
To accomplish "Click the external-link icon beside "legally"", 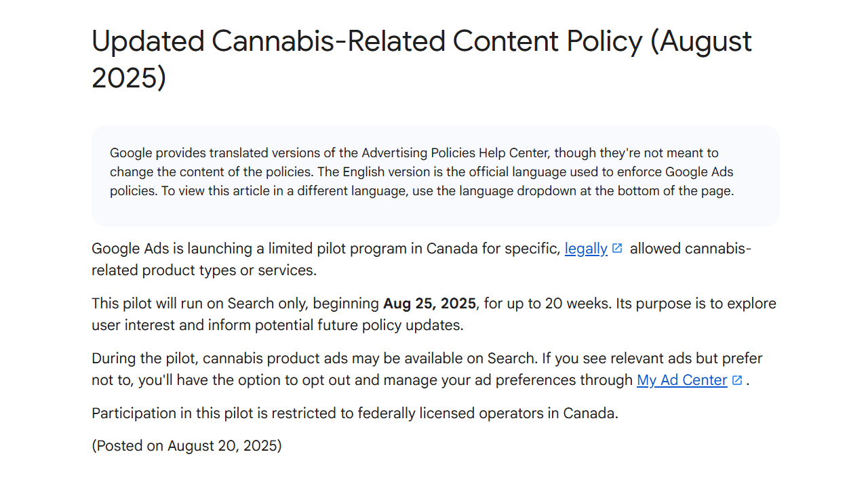I will click(617, 248).
